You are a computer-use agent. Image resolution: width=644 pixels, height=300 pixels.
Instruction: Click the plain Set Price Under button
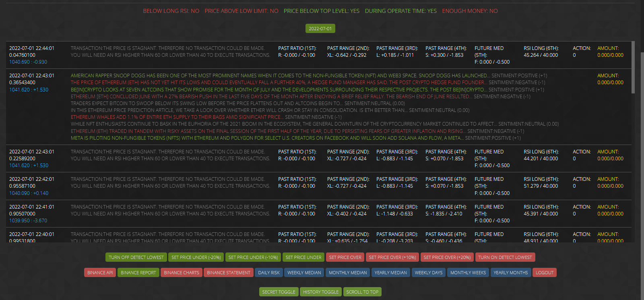303,257
